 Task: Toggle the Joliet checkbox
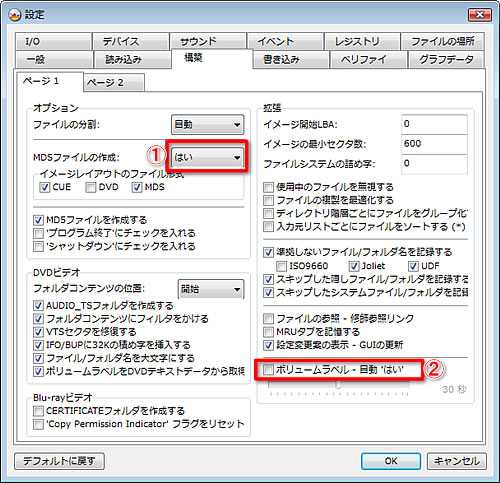pyautogui.click(x=354, y=266)
